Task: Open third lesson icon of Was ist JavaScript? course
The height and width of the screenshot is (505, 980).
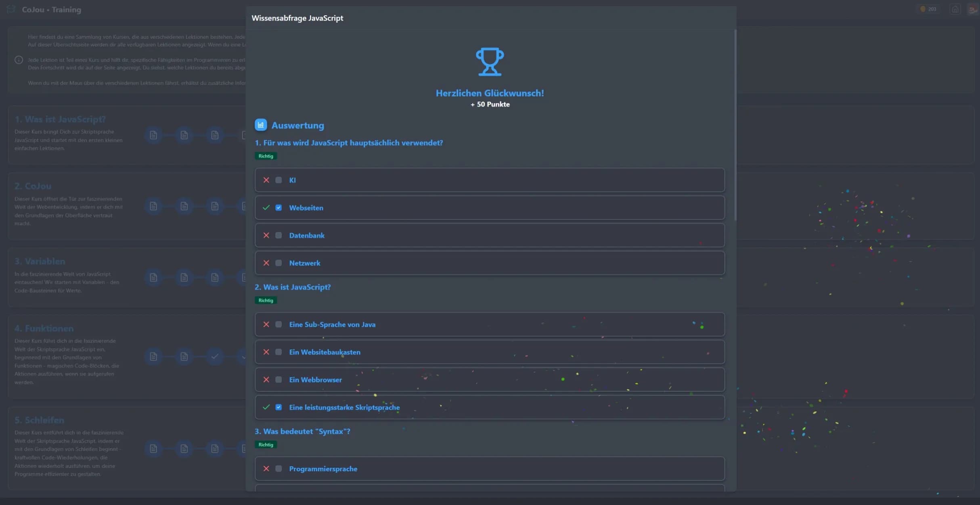Action: [215, 135]
